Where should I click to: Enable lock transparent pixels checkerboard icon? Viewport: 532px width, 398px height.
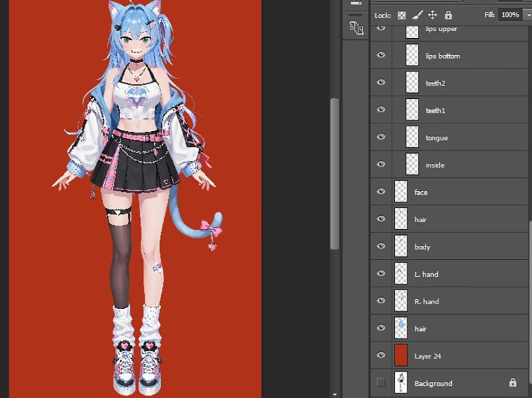(402, 15)
